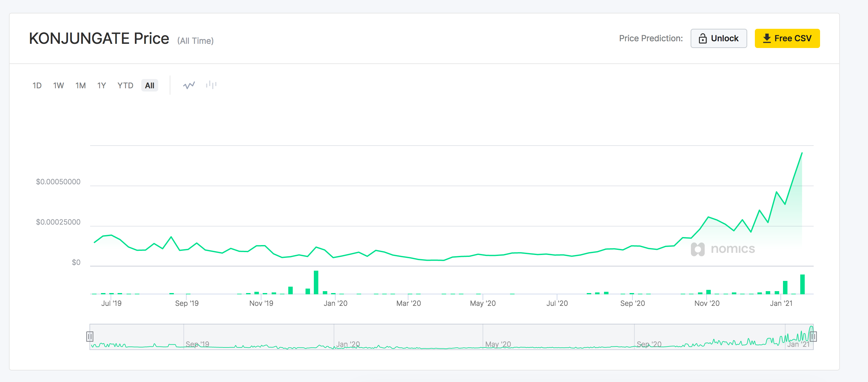Image resolution: width=868 pixels, height=382 pixels.
Task: Switch to line chart view icon
Action: tap(189, 85)
